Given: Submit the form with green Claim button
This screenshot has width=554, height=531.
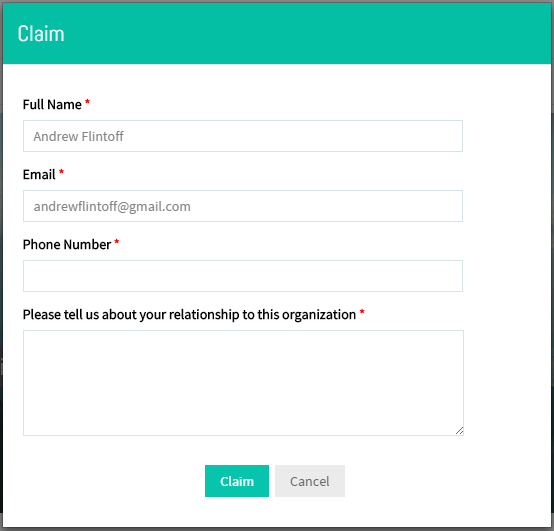Looking at the screenshot, I should 237,481.
